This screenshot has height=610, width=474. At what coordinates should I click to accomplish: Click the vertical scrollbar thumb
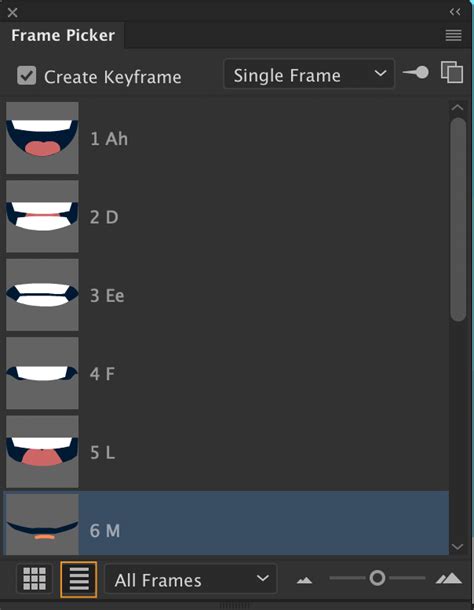click(458, 219)
